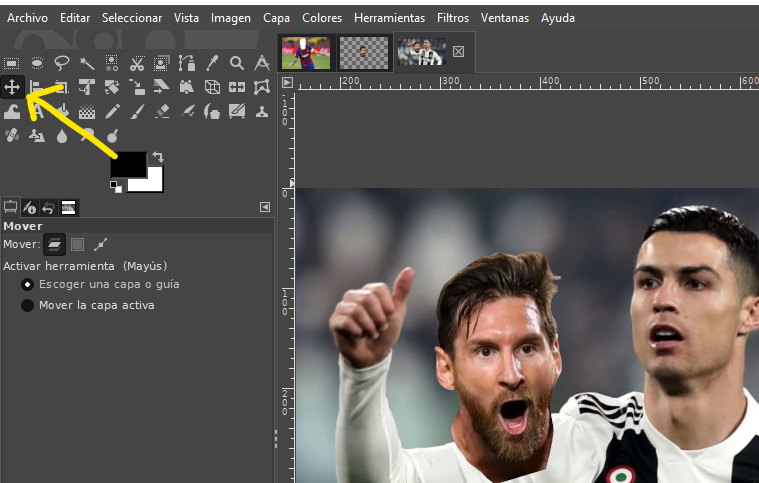Select the Color Picker eyedropper tool

[x=212, y=62]
